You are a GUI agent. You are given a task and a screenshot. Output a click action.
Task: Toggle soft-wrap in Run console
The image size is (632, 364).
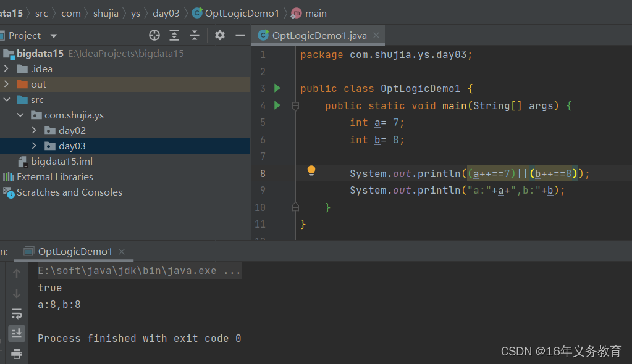(x=17, y=313)
